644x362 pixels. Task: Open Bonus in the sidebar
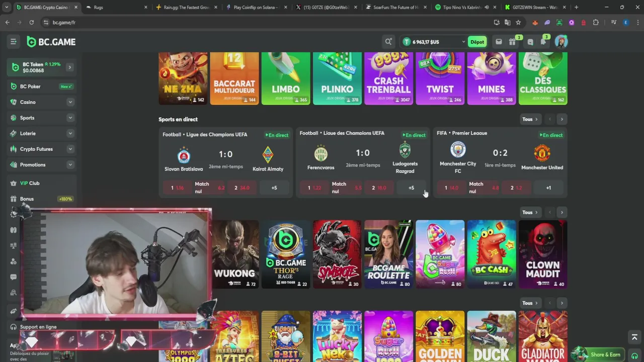pyautogui.click(x=41, y=199)
